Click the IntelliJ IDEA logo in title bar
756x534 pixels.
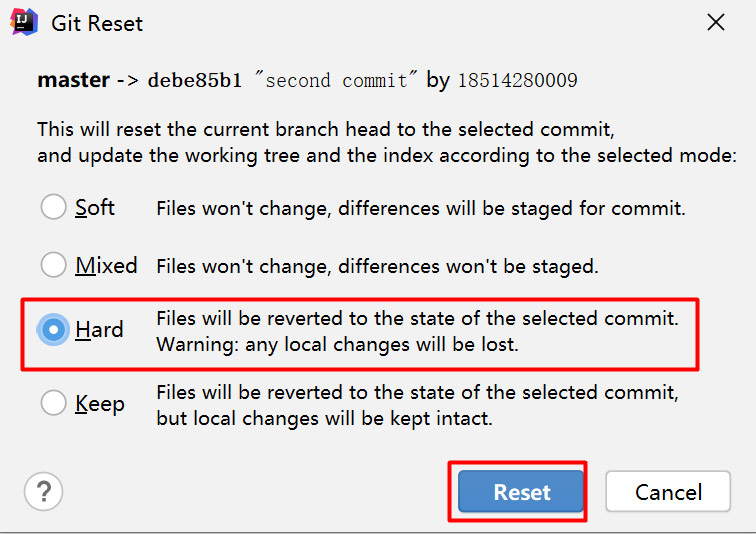[x=24, y=22]
